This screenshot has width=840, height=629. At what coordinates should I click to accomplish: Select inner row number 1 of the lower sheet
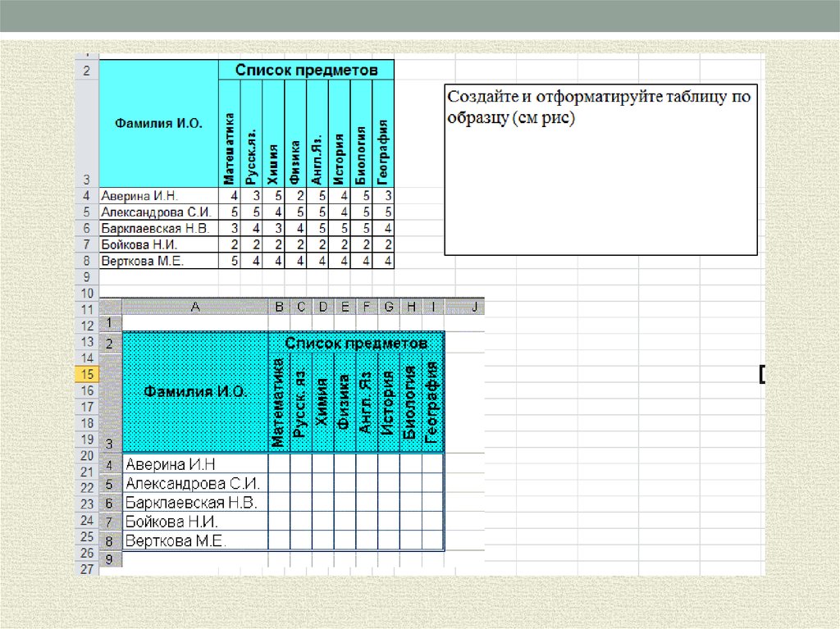pyautogui.click(x=110, y=323)
